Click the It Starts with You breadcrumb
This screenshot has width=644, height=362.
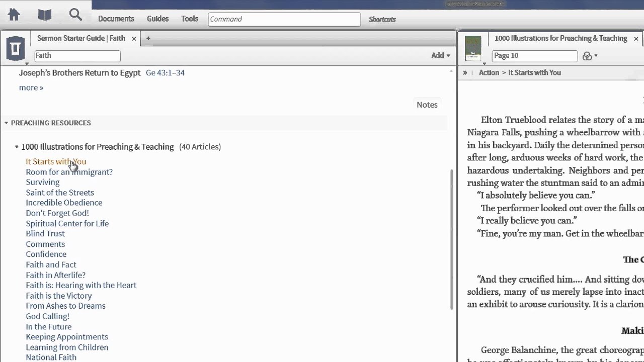coord(534,72)
